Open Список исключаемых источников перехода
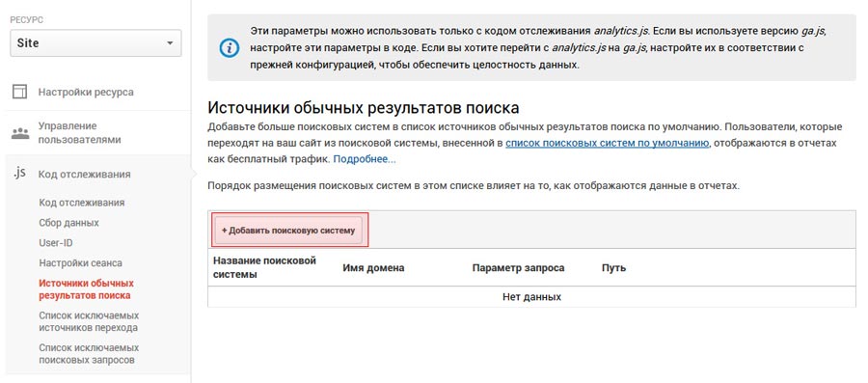Screen dimensions: 868x383 [89, 321]
